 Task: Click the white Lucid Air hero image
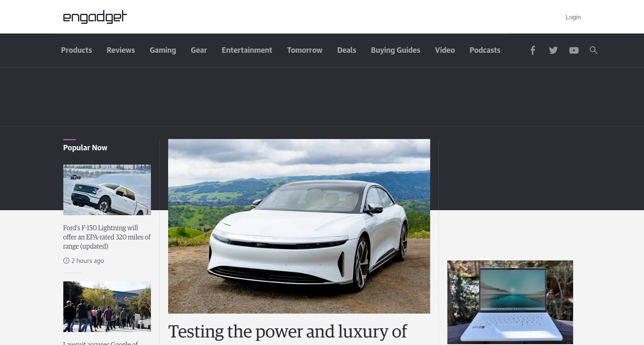pyautogui.click(x=299, y=226)
